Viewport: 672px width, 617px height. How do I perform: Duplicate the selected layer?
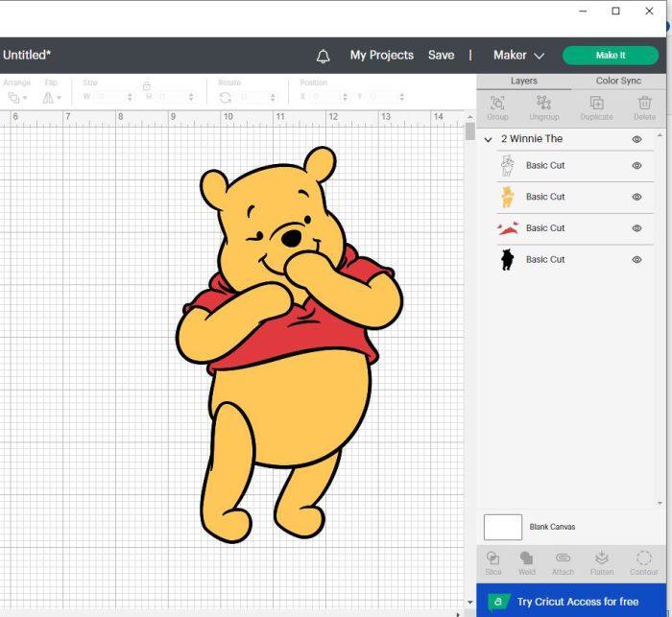[596, 104]
